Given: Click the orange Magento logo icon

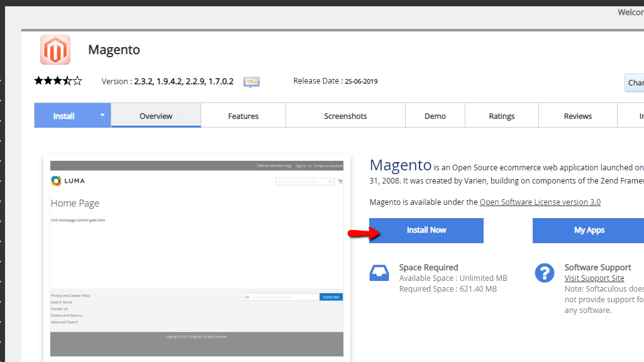Looking at the screenshot, I should click(x=55, y=50).
